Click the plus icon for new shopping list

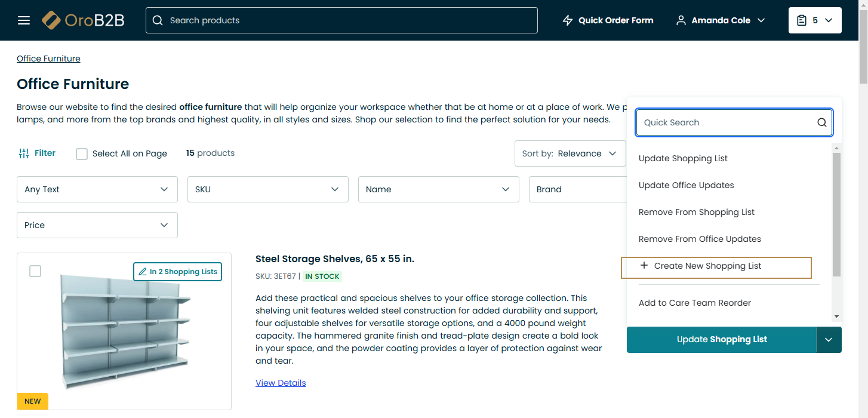point(644,266)
